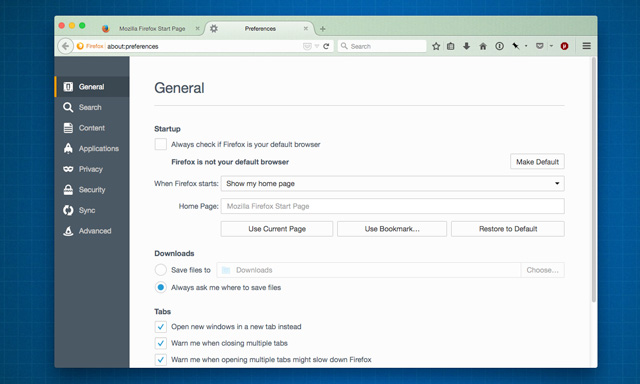Open the Search preferences category
This screenshot has height=384, width=640.
[92, 107]
